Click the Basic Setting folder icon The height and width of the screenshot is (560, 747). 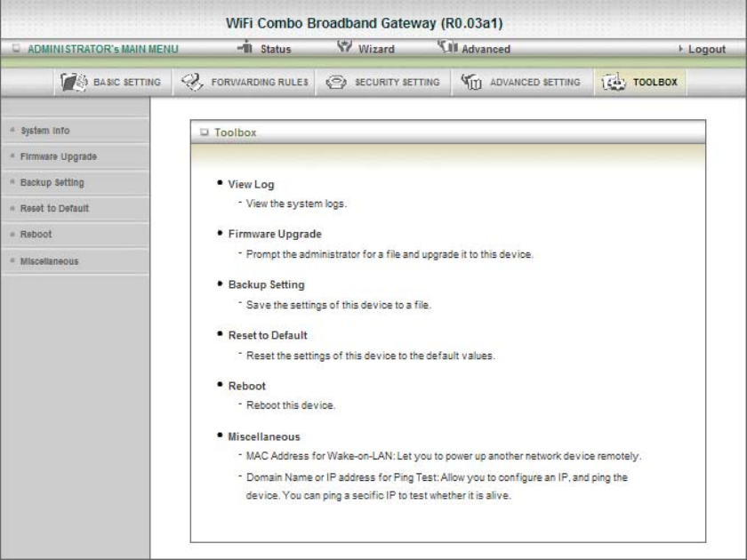pyautogui.click(x=74, y=82)
